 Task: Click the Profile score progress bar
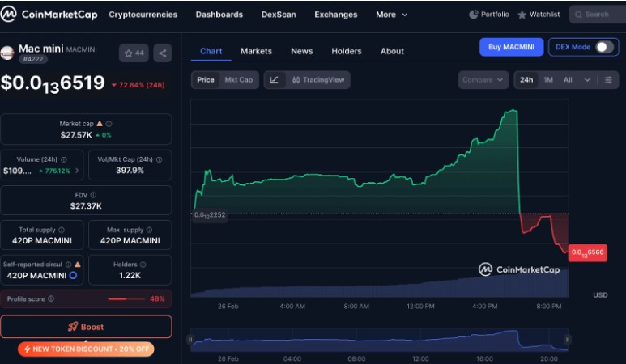click(126, 298)
